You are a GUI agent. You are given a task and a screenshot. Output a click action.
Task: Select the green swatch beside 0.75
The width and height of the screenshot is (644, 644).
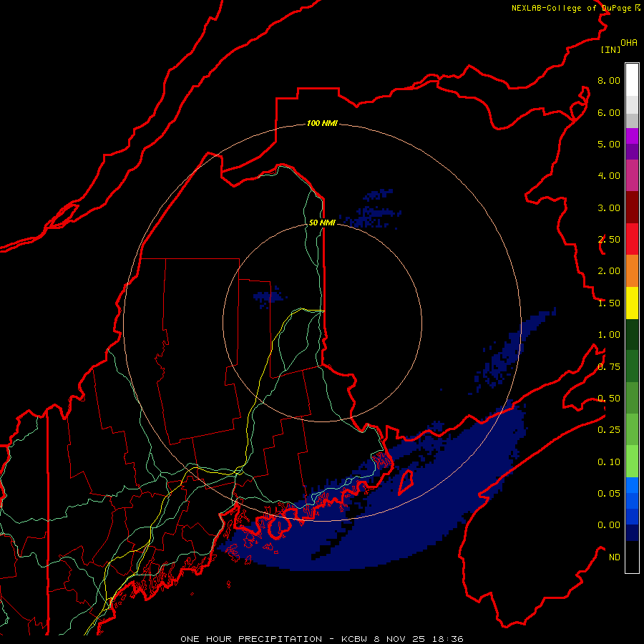[632, 366]
